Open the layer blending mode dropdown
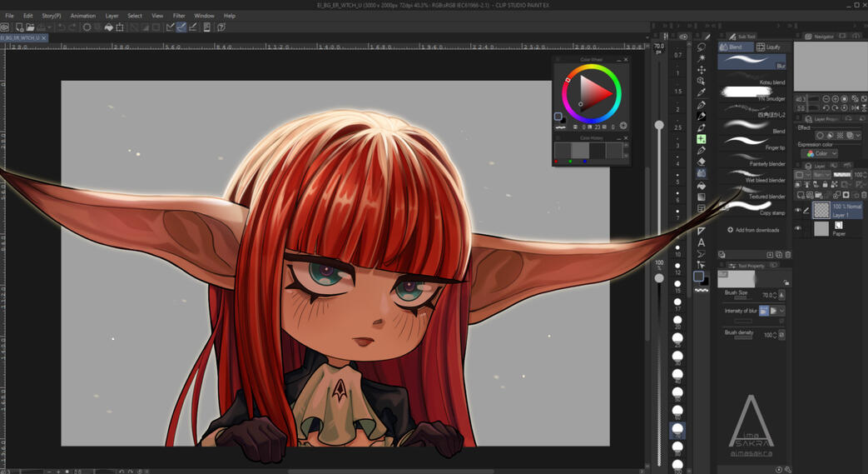 click(821, 175)
